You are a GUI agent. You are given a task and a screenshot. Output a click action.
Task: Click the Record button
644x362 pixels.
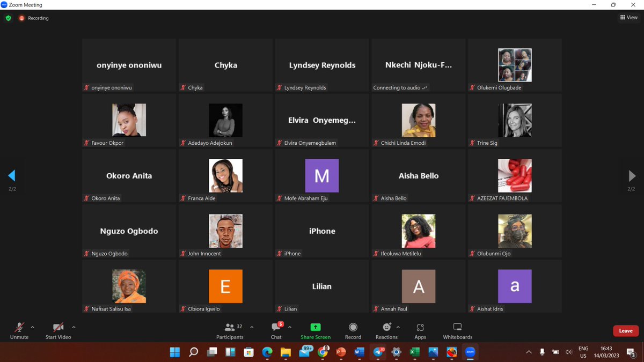353,330
